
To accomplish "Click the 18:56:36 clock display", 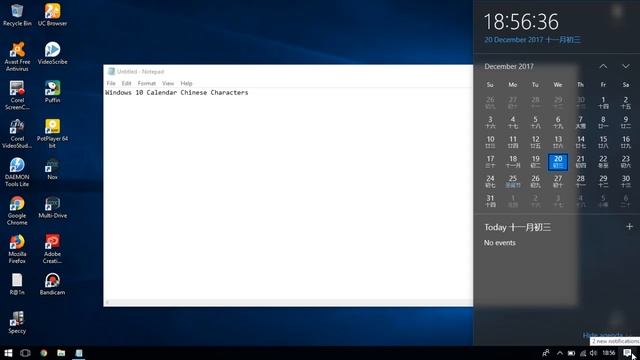I will pyautogui.click(x=521, y=22).
